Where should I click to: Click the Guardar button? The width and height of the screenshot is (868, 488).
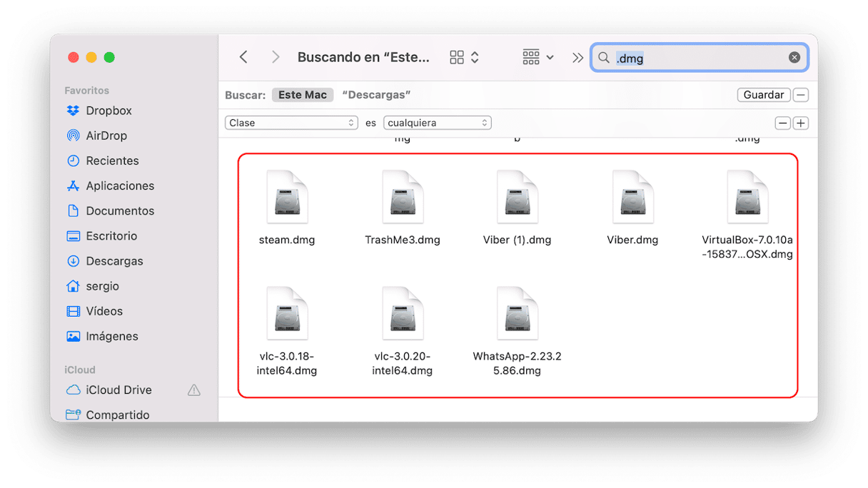[763, 95]
